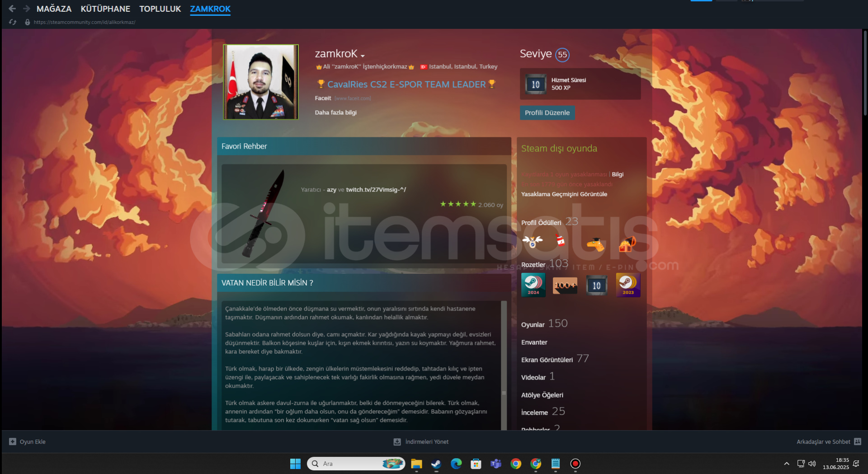Click Yasaklama Geçmişini Görüntüle link
Viewport: 868px width, 474px height.
coord(564,194)
